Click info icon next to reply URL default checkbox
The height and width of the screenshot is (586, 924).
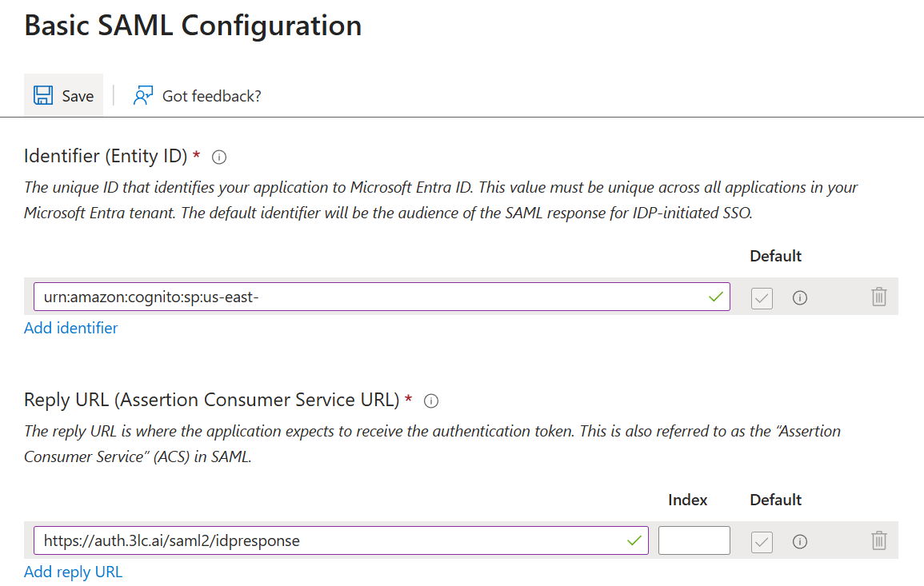800,542
